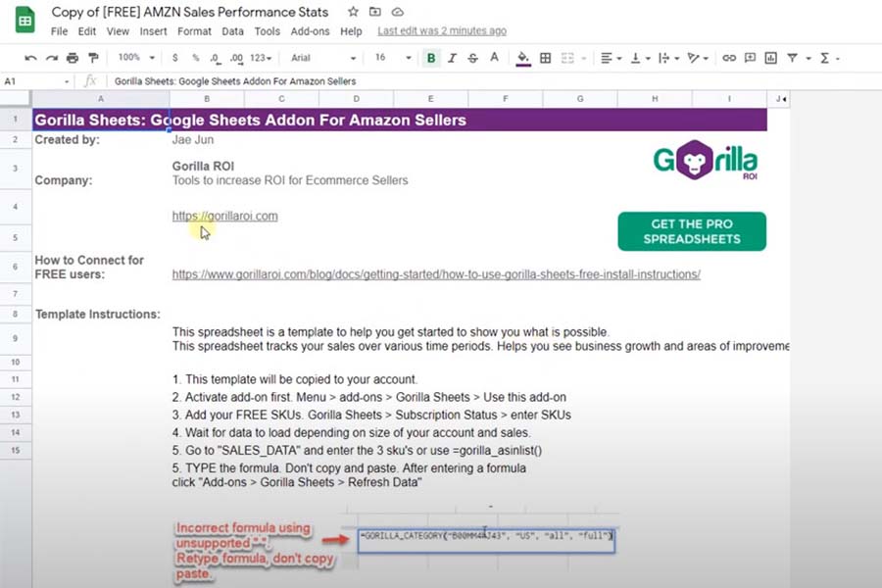Image resolution: width=882 pixels, height=588 pixels.
Task: Increase decimal places icon
Action: (236, 58)
